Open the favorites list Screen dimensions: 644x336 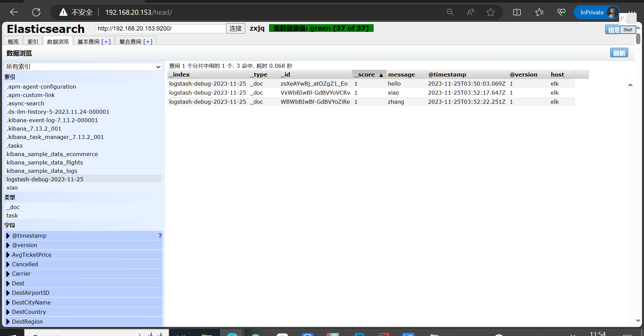point(539,12)
